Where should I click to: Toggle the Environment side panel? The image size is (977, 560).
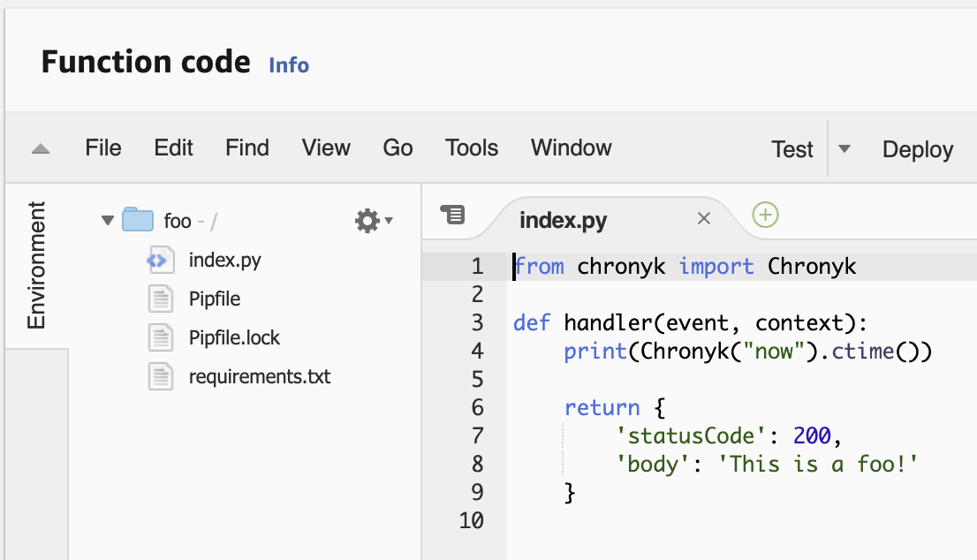tap(36, 265)
